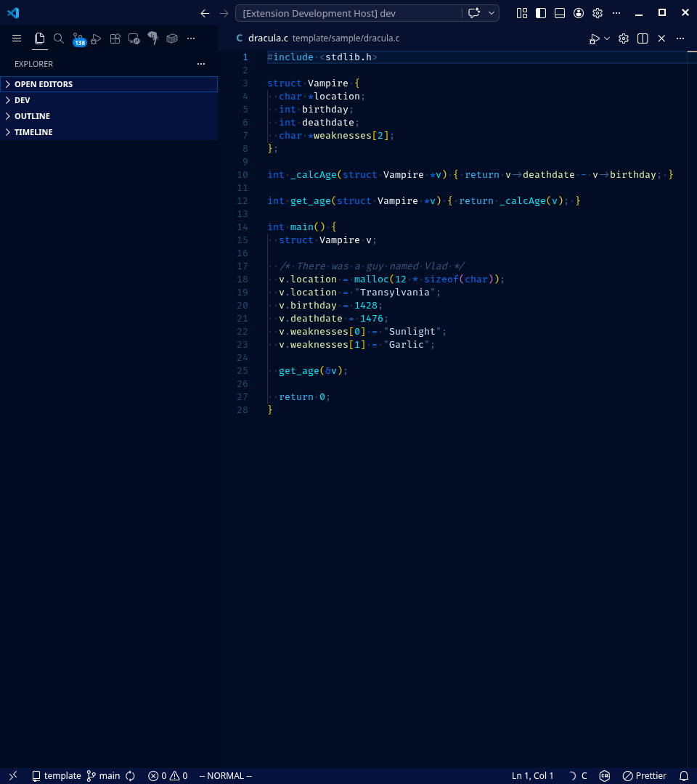Expand the OPEN EDITORS section
The width and height of the screenshot is (697, 784).
(x=109, y=84)
